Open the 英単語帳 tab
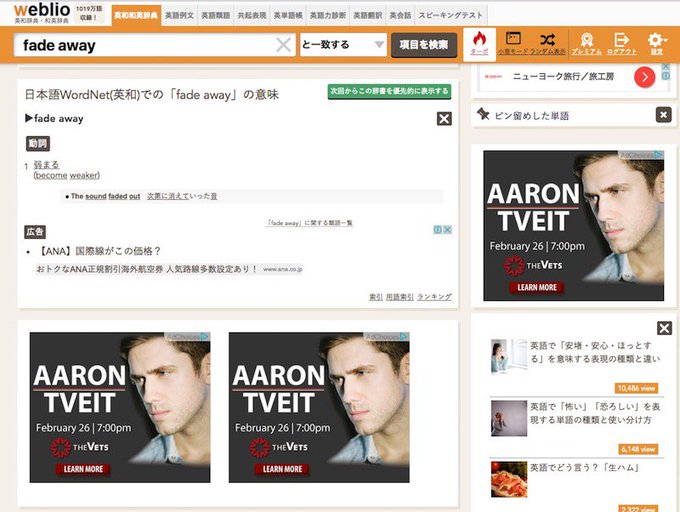 [x=288, y=16]
